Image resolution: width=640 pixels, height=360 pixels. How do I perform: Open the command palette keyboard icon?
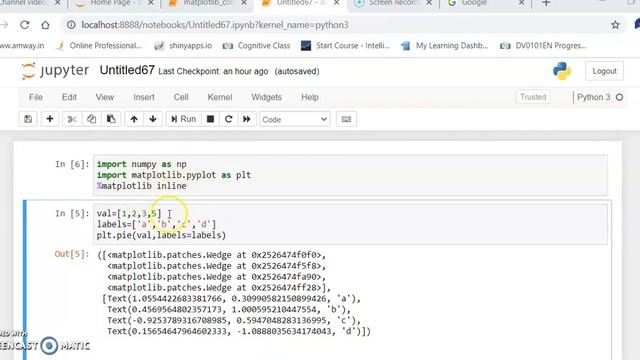tap(346, 119)
